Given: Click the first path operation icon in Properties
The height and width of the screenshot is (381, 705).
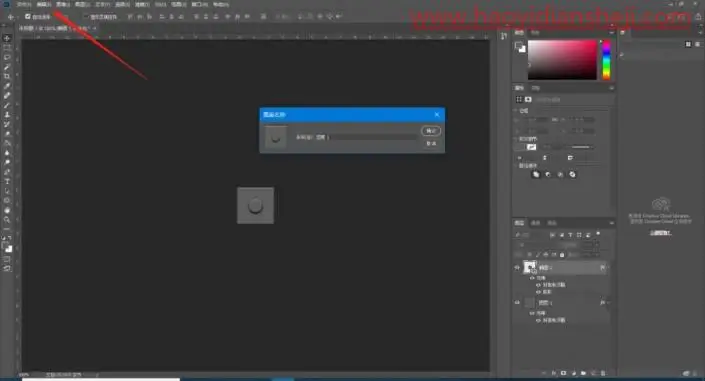Looking at the screenshot, I should point(535,175).
